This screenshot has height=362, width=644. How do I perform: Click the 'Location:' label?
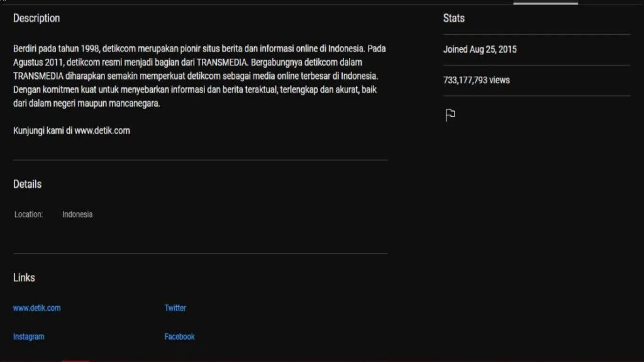tap(29, 214)
